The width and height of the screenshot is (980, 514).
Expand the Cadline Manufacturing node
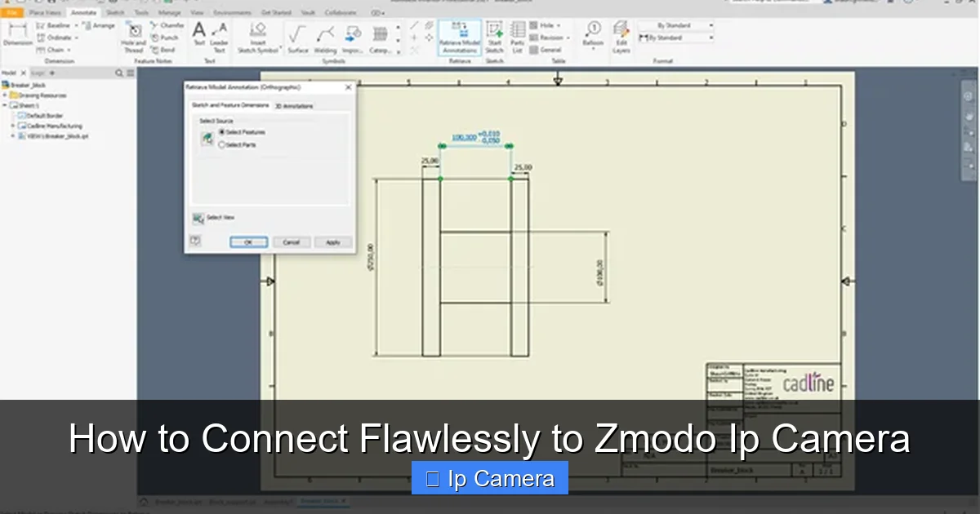click(x=13, y=126)
